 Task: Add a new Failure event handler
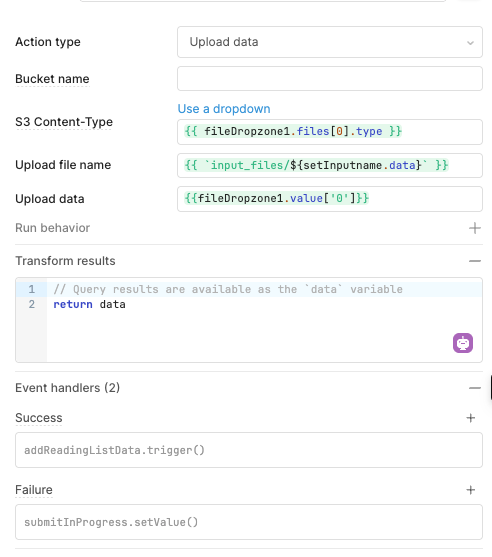tap(471, 490)
